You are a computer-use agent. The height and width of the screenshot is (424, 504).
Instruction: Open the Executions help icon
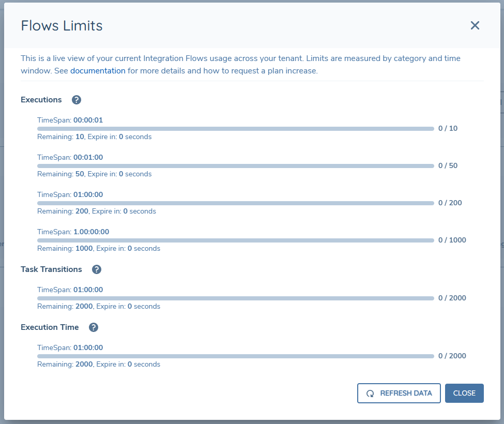(x=76, y=100)
